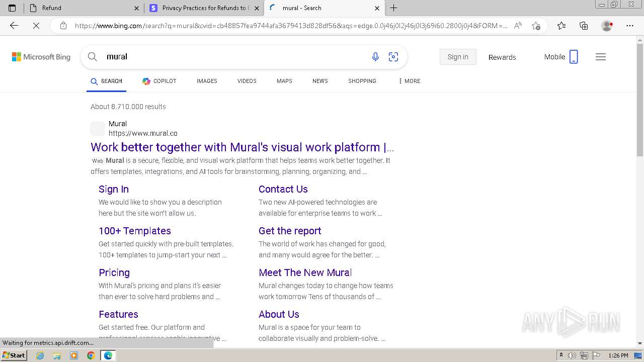Go back to previous page

point(14,26)
